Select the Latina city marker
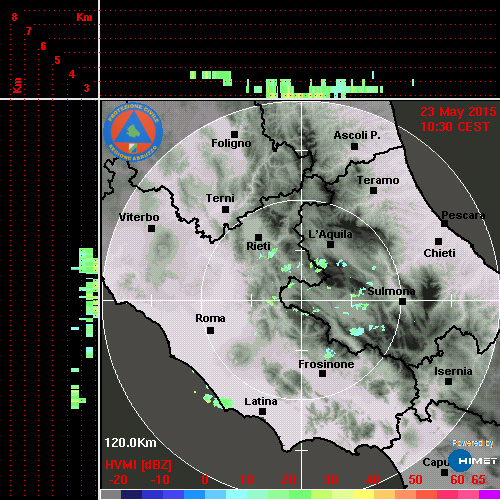This screenshot has height=500, width=500. tap(263, 412)
